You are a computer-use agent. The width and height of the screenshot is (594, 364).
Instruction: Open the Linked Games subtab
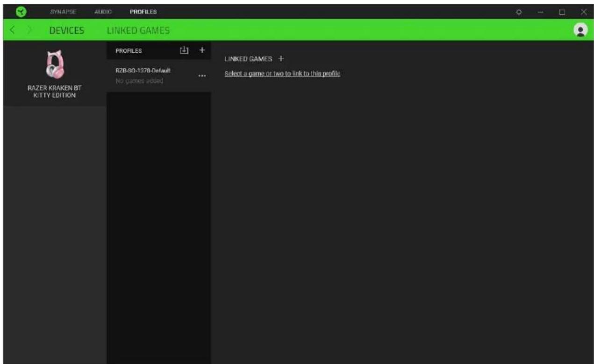(138, 31)
